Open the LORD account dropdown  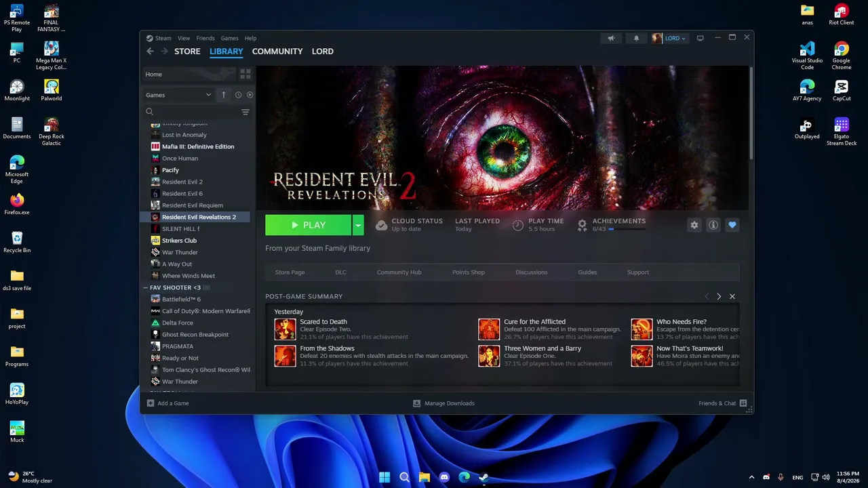(x=670, y=39)
